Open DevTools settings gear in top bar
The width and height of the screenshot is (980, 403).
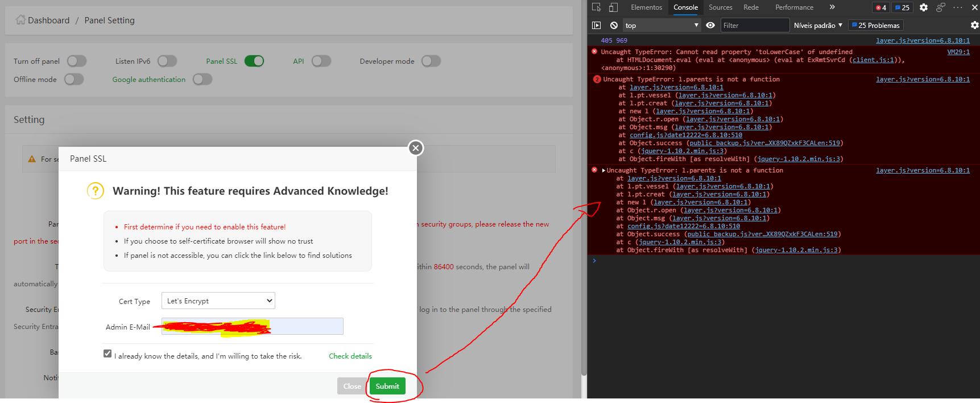924,7
